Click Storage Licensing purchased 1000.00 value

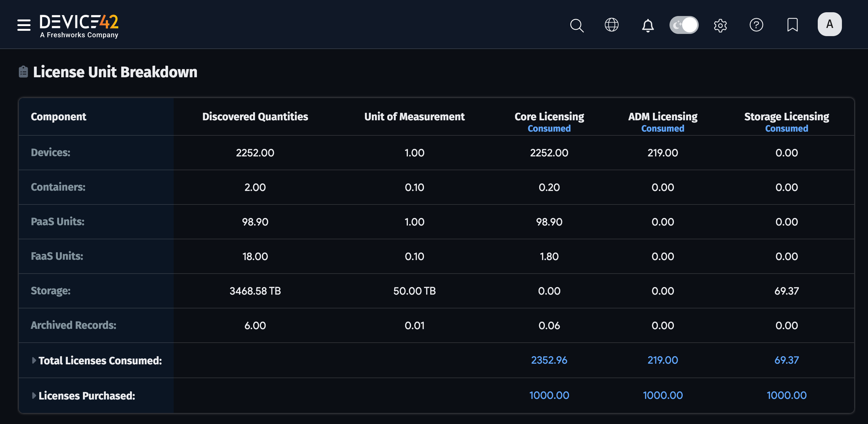click(786, 395)
